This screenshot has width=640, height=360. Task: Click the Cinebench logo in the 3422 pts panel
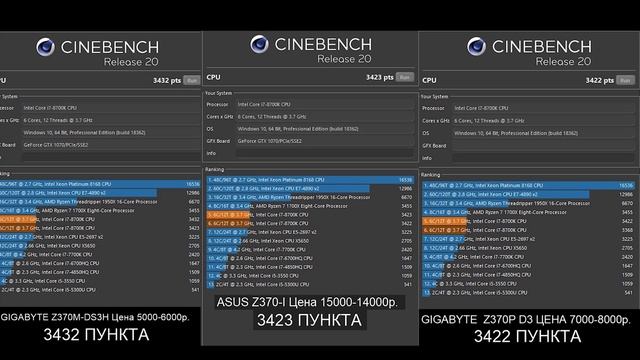[x=476, y=47]
